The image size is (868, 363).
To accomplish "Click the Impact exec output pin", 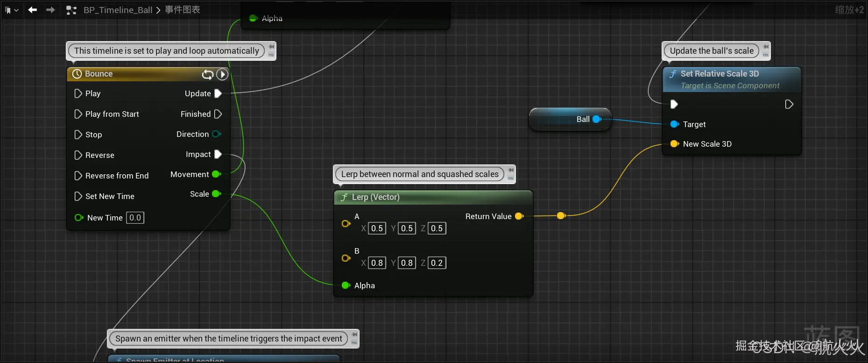I will point(218,154).
